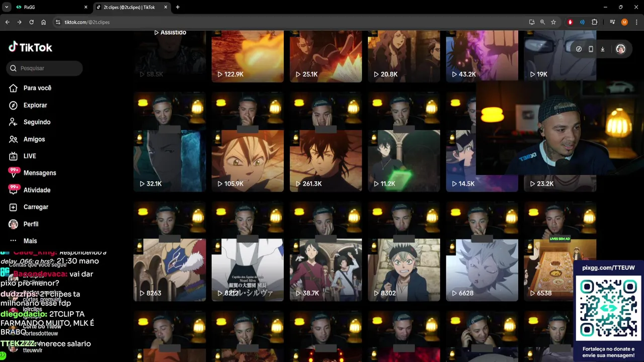644x362 pixels.
Task: Play the video with 32.1K views
Action: pyautogui.click(x=170, y=141)
